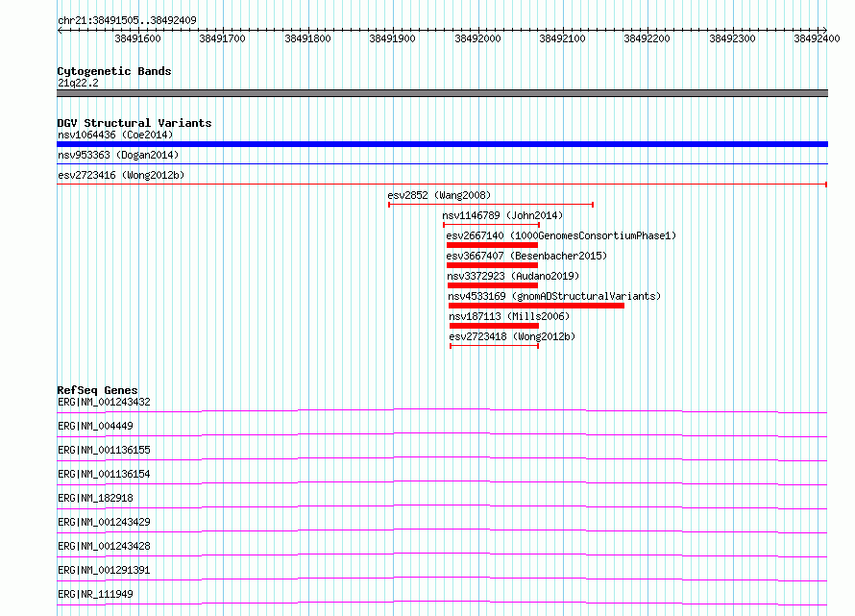Image resolution: width=855 pixels, height=616 pixels.
Task: Select the esv2723418 (Wong2012b) variant bar
Action: (x=494, y=346)
